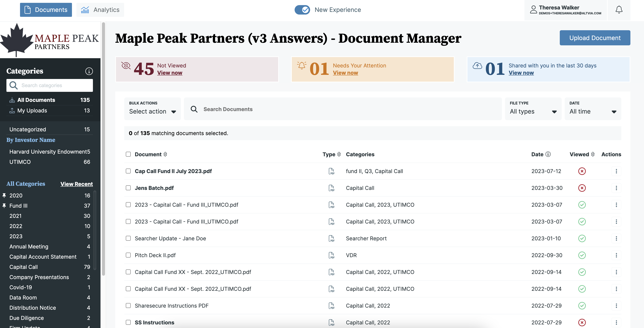Click the Maple Peak Partners logo
The width and height of the screenshot is (644, 328).
click(x=49, y=40)
